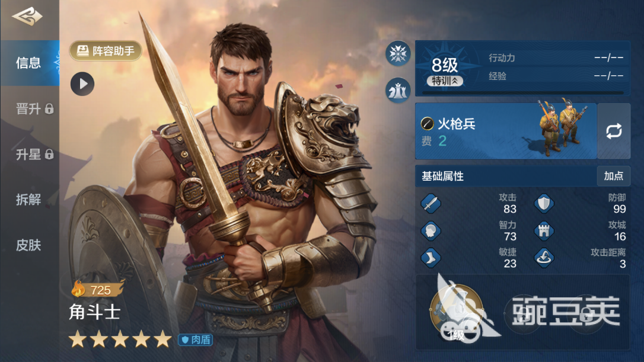The height and width of the screenshot is (362, 644).
Task: Click the boot agility stat icon
Action: tap(431, 258)
